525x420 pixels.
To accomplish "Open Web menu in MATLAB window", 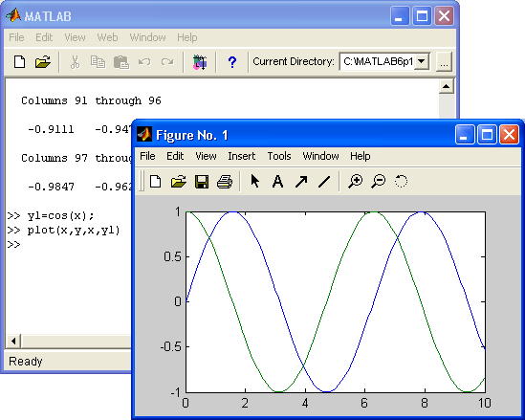I will point(107,37).
